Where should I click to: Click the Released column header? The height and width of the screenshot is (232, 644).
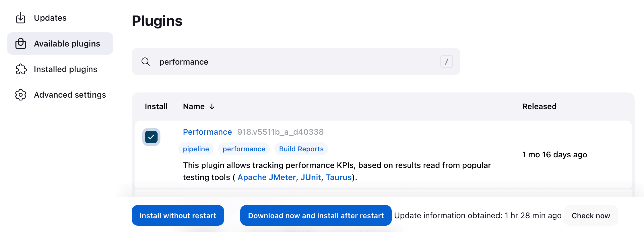539,107
